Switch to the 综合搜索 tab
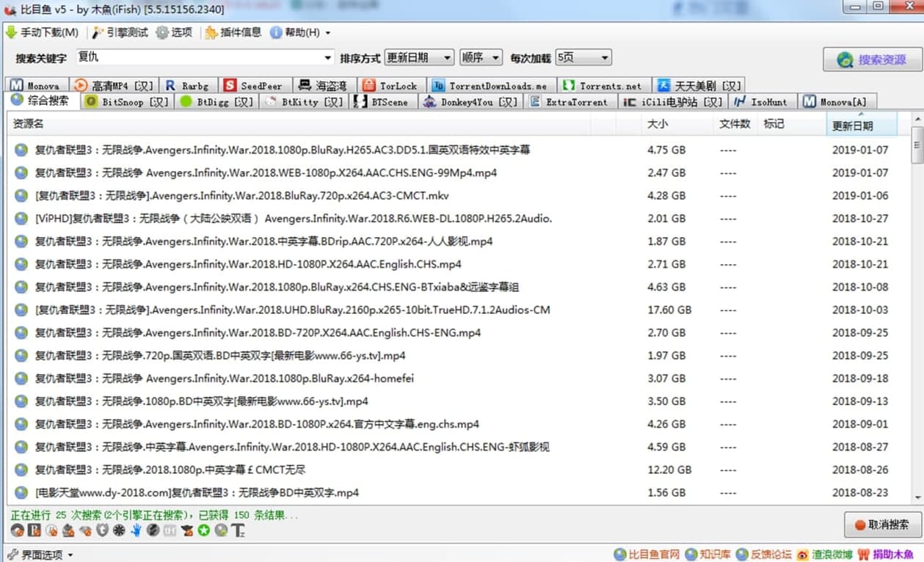The height and width of the screenshot is (562, 924). coord(42,101)
